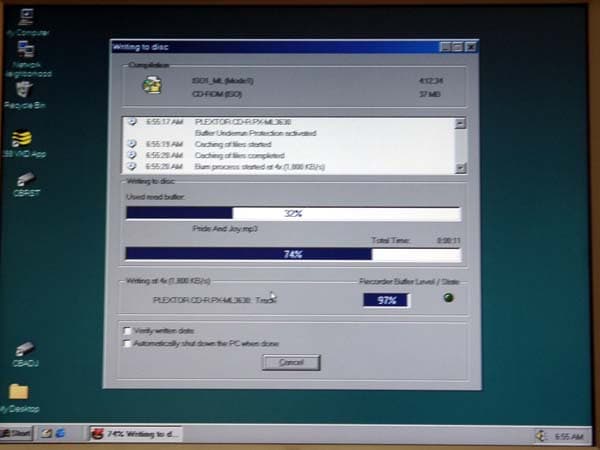
Task: Click the Caching of files completed log entry
Action: pyautogui.click(x=239, y=155)
